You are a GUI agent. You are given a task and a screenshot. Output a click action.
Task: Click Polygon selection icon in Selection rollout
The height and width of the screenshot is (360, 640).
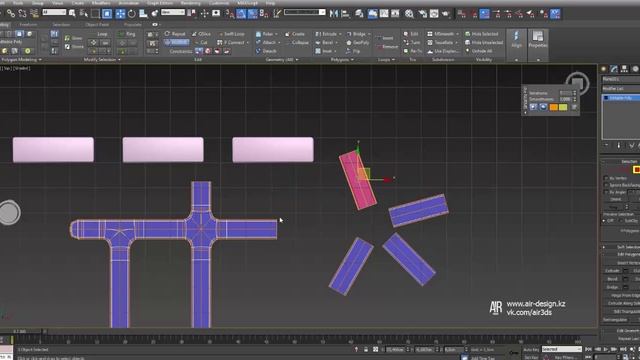click(636, 170)
